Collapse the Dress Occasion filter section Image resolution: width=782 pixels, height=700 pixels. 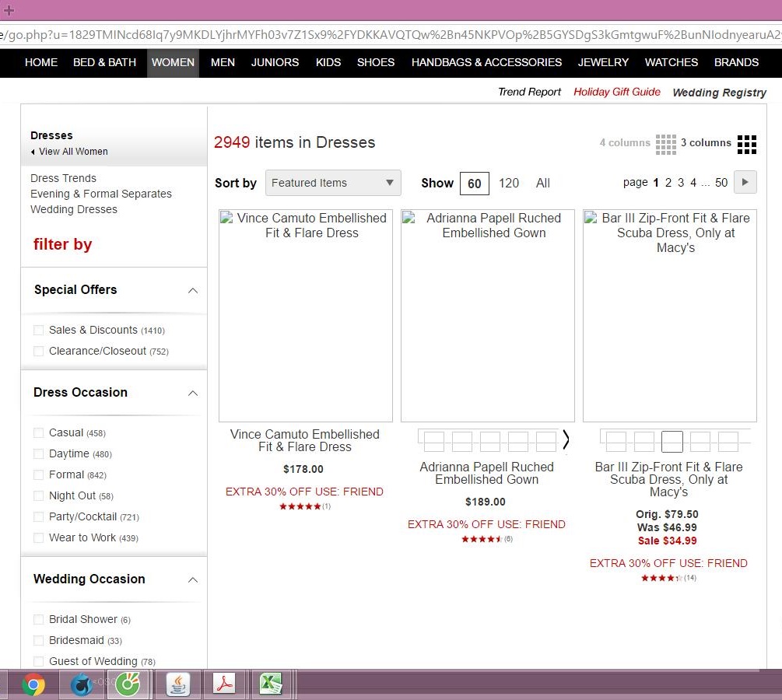[x=193, y=394]
